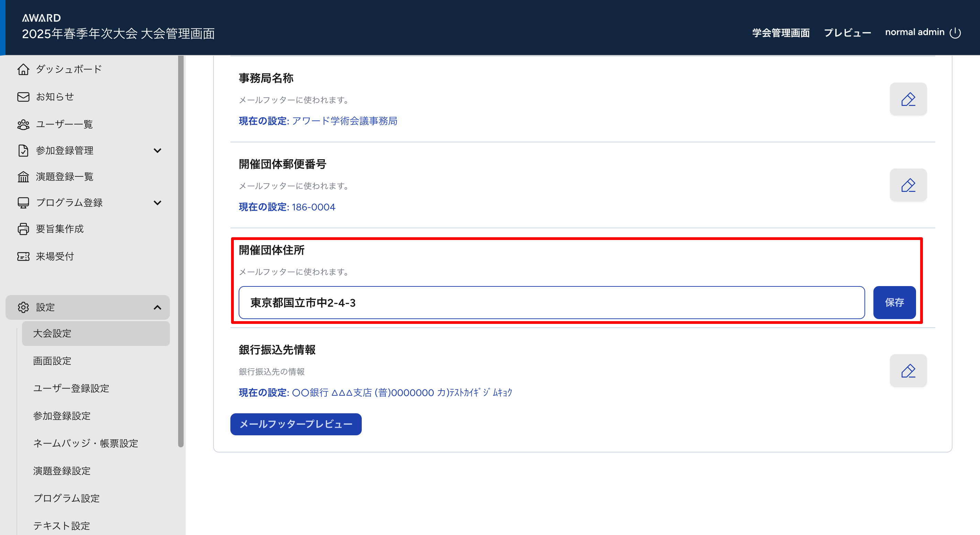Edit 事務局名称 with pencil icon

coord(908,99)
